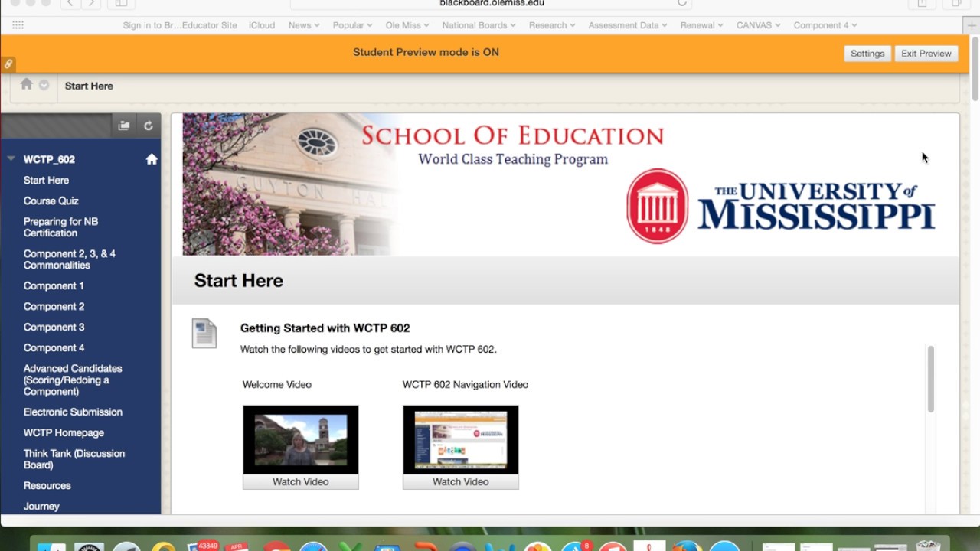Click the browser page scrollbar at right edge
This screenshot has width=980, height=551.
click(x=975, y=69)
